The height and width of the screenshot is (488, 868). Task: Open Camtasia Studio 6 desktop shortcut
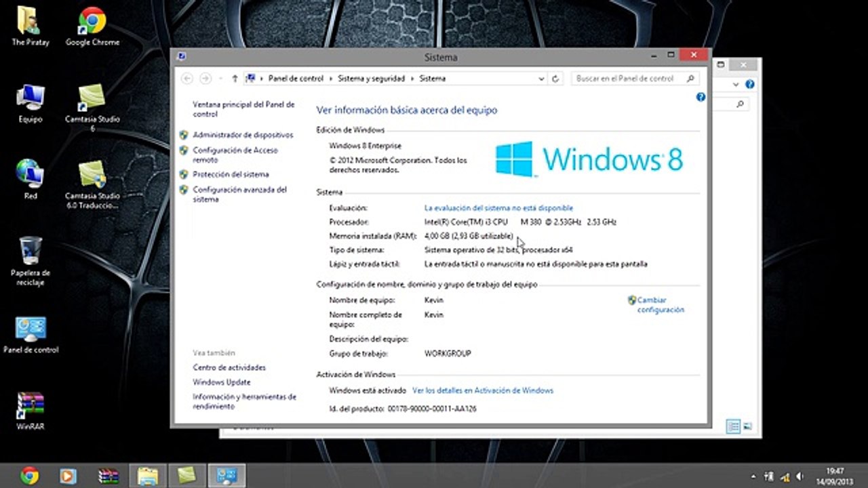(92, 107)
